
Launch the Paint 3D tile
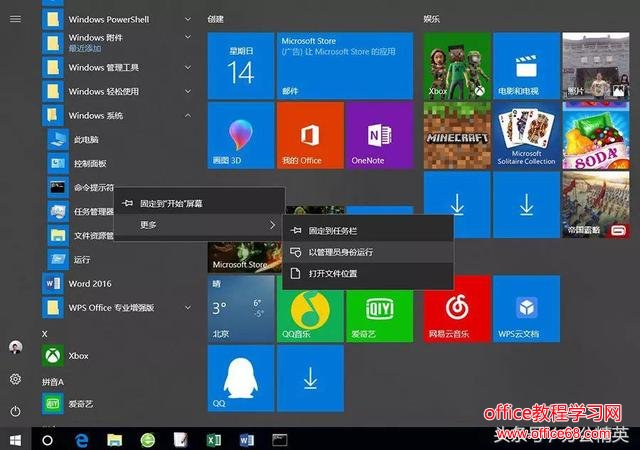241,136
